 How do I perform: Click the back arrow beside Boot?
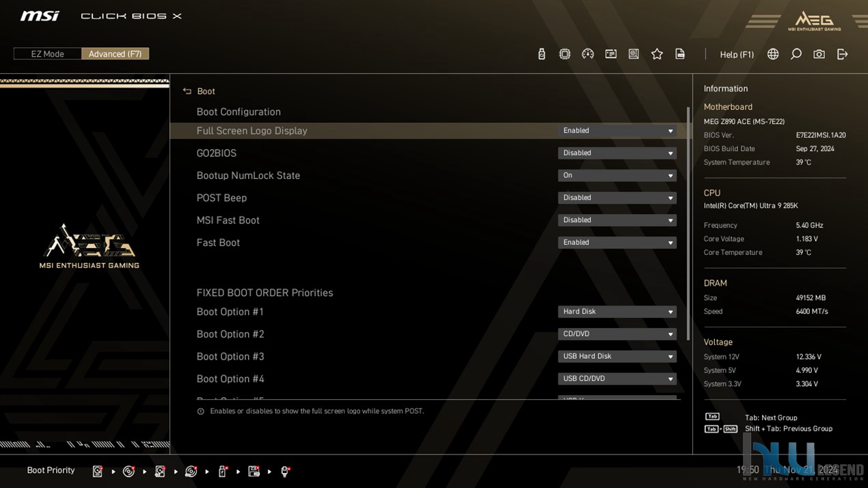187,91
